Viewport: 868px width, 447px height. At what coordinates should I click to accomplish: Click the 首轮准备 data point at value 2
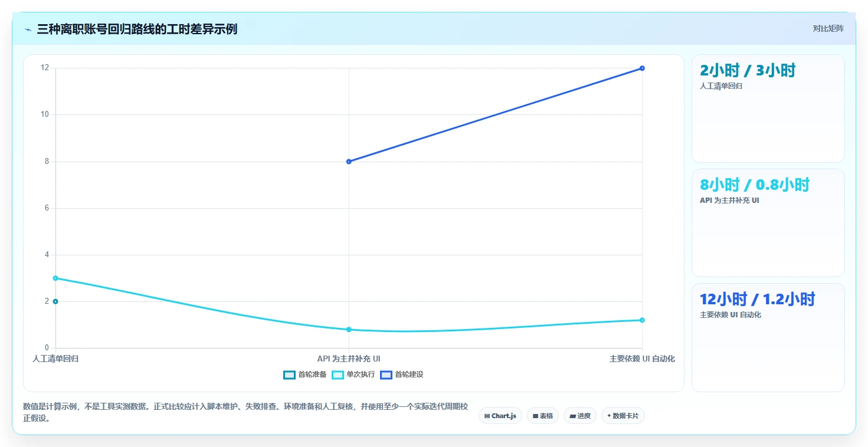[55, 301]
